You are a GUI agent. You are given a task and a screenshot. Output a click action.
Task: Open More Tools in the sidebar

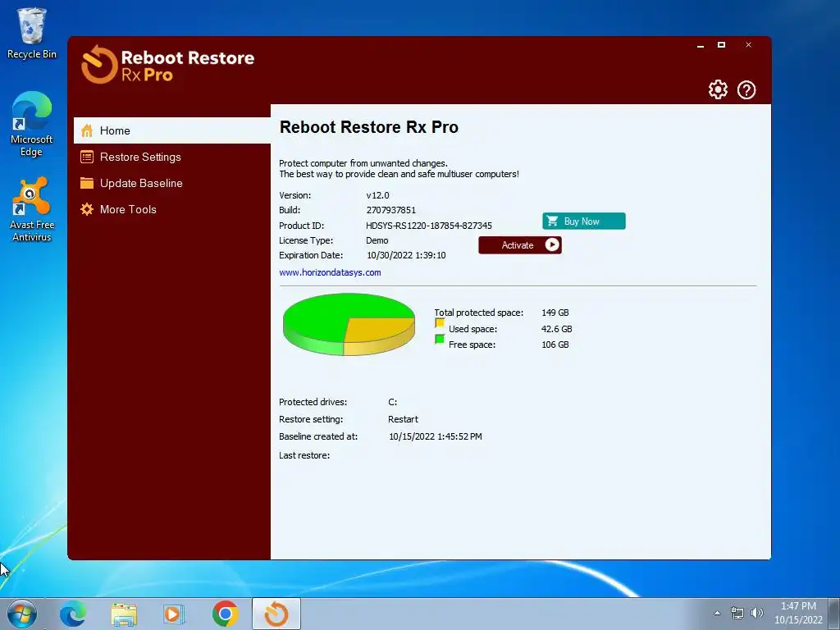point(172,209)
